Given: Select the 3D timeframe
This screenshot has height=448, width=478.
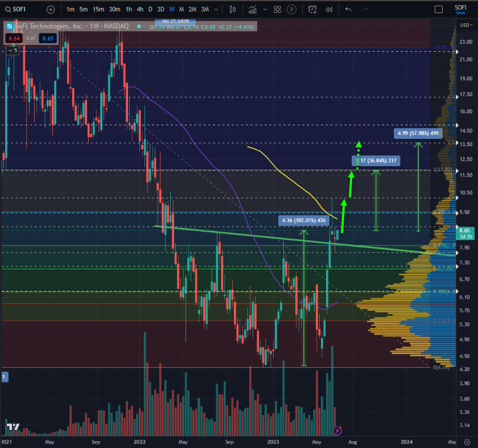Looking at the screenshot, I should pyautogui.click(x=160, y=10).
